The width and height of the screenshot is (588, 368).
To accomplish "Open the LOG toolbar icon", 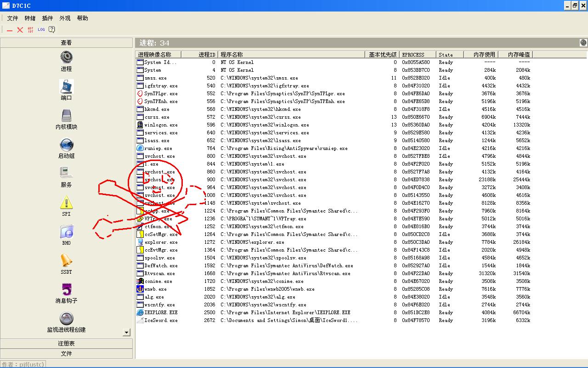I will coord(41,30).
